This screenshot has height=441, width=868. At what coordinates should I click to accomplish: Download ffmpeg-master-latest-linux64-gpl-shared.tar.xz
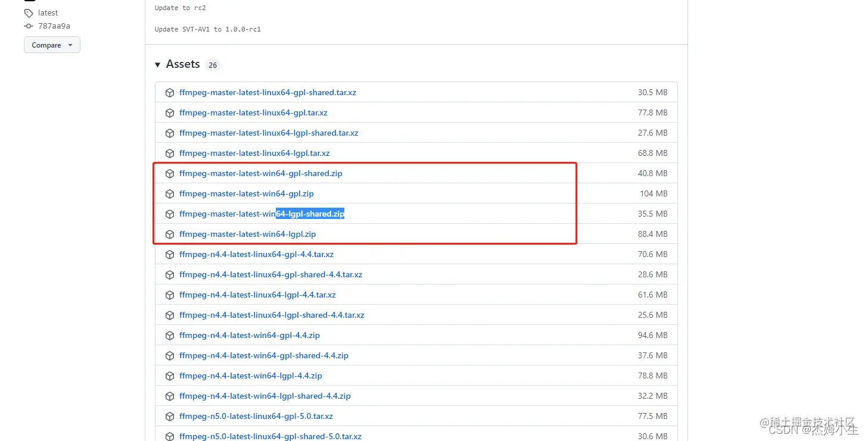[x=267, y=93]
